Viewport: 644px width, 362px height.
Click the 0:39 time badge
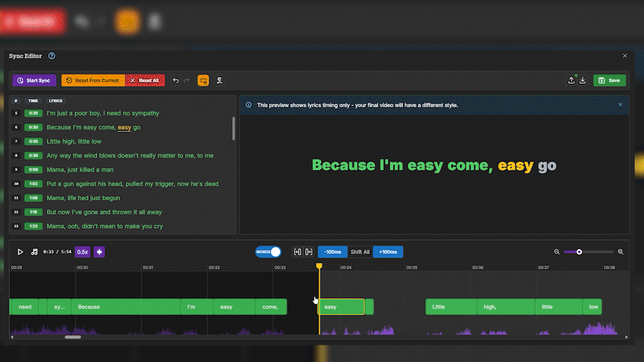(x=34, y=156)
